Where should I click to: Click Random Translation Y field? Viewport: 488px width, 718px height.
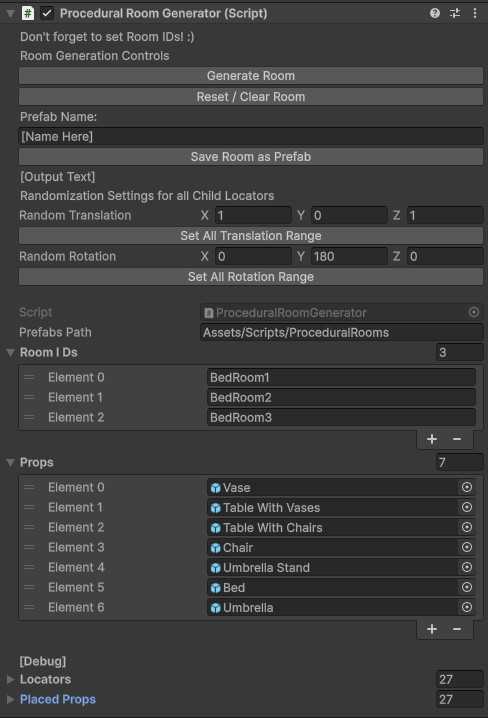(x=349, y=215)
